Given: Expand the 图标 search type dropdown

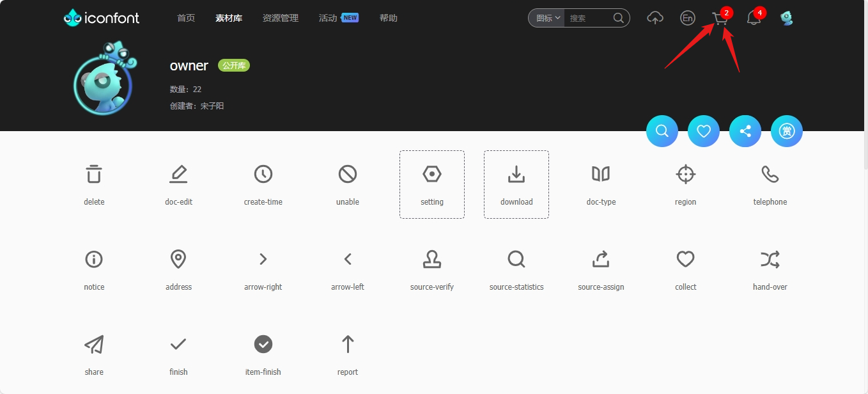Looking at the screenshot, I should pyautogui.click(x=548, y=18).
